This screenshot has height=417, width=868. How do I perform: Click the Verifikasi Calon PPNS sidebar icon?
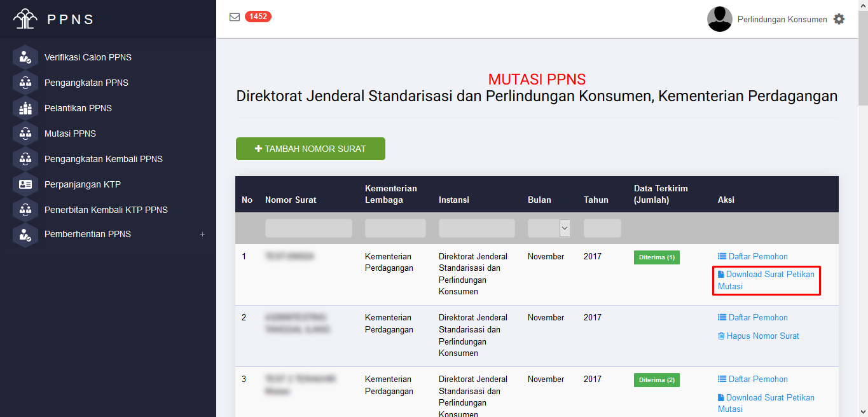[x=25, y=57]
